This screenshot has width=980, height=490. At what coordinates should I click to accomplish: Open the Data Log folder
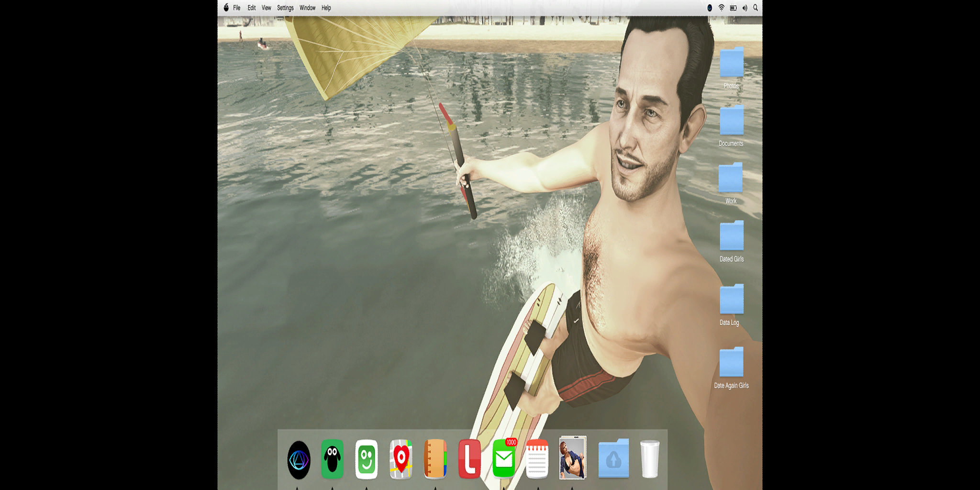[732, 299]
